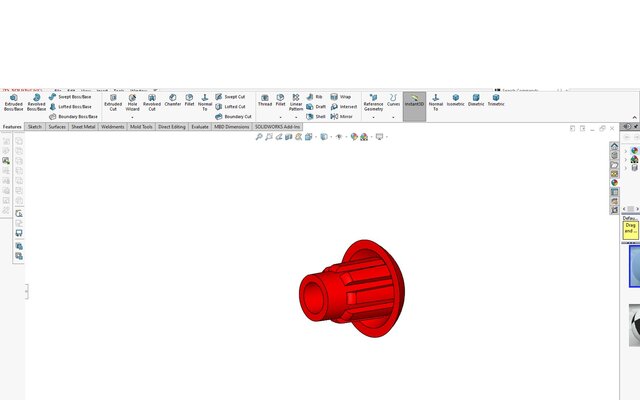Select the Mirror feature
Viewport: 640px width, 400px height.
click(342, 117)
